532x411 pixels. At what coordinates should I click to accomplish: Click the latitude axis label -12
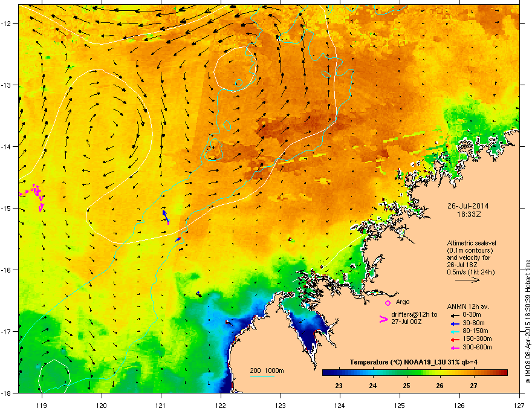[x=6, y=23]
